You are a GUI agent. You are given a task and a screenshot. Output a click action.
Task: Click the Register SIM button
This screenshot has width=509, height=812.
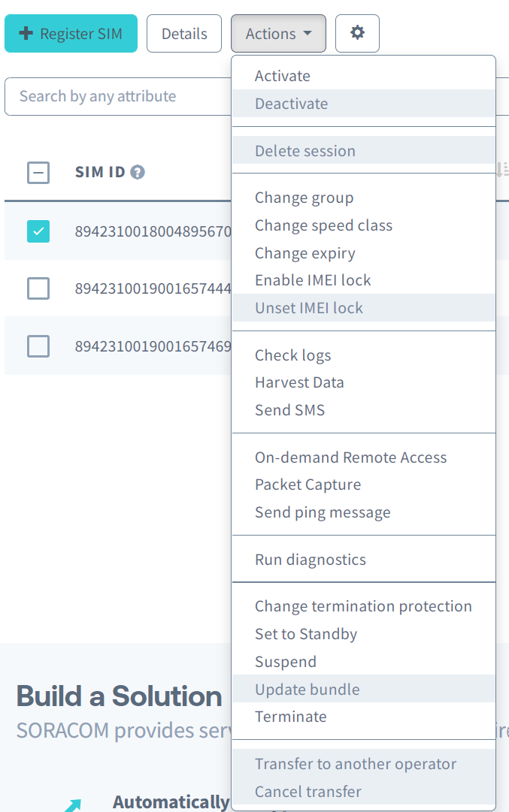(x=71, y=34)
